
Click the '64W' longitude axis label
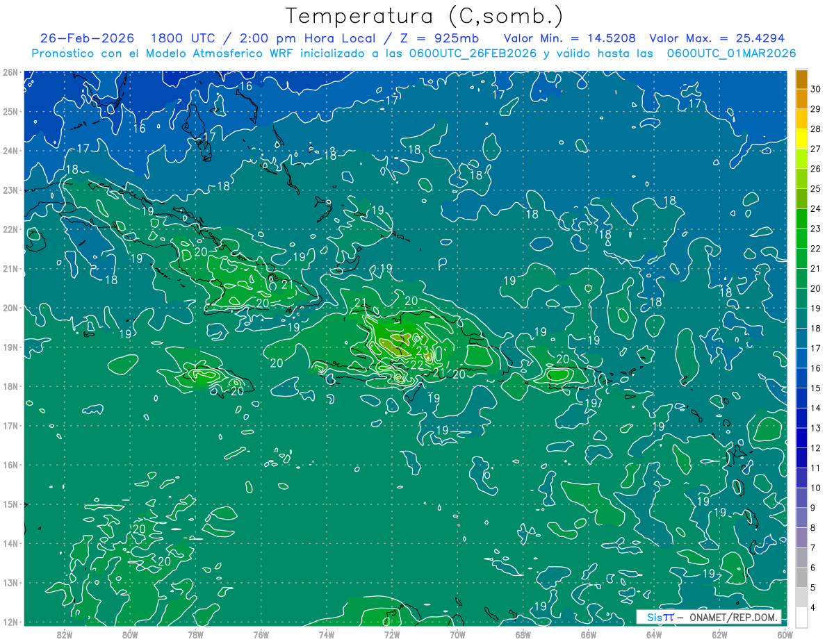point(654,634)
